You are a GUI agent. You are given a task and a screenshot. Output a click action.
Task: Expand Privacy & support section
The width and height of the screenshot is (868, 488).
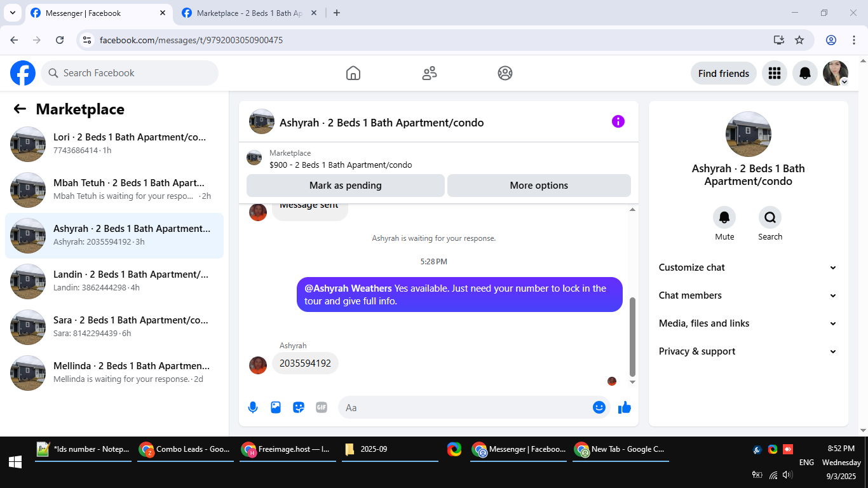(x=749, y=351)
